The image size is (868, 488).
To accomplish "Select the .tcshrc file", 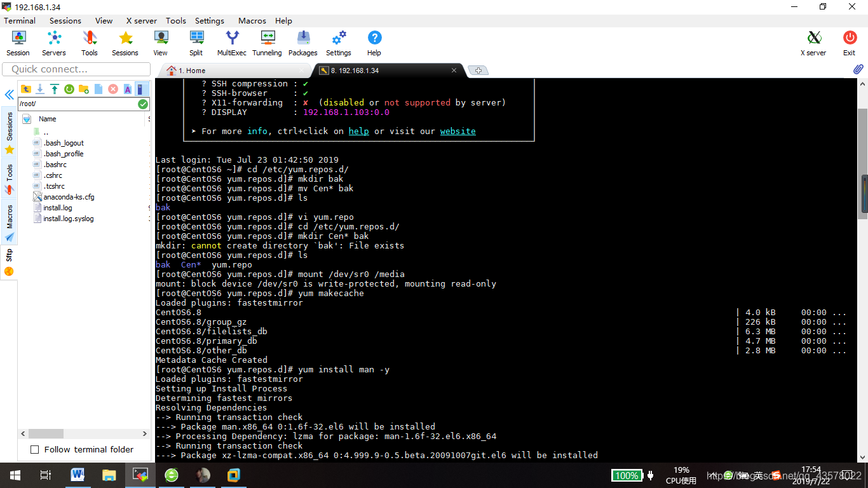I will (x=54, y=186).
